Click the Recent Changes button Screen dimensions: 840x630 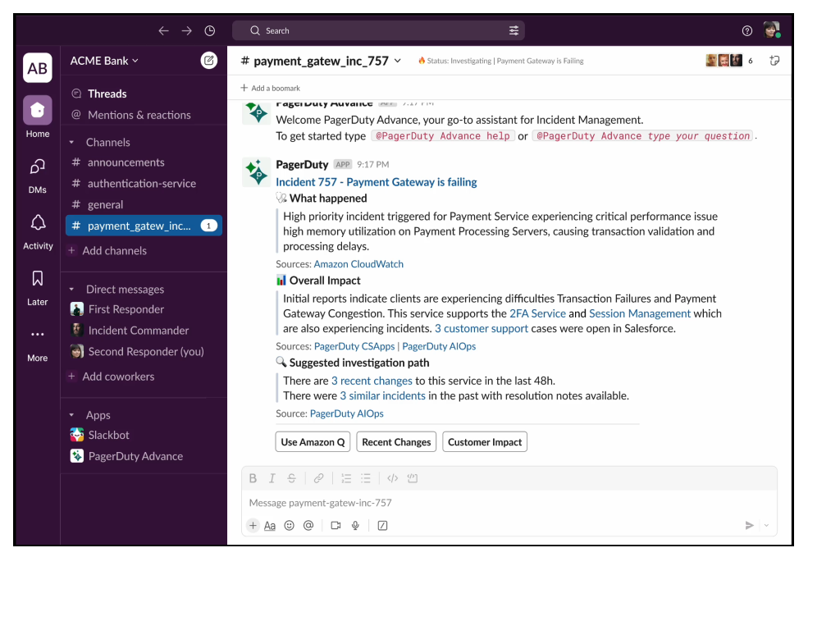click(396, 441)
